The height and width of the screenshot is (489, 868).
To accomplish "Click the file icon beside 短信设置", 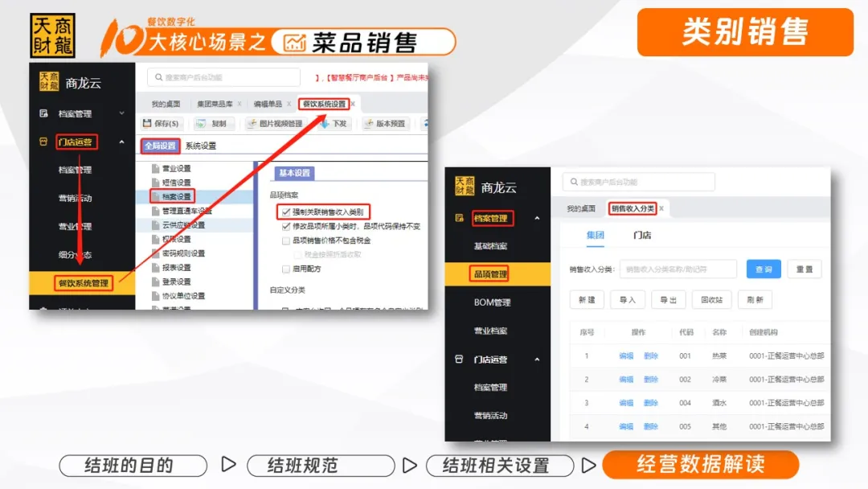I will [156, 183].
